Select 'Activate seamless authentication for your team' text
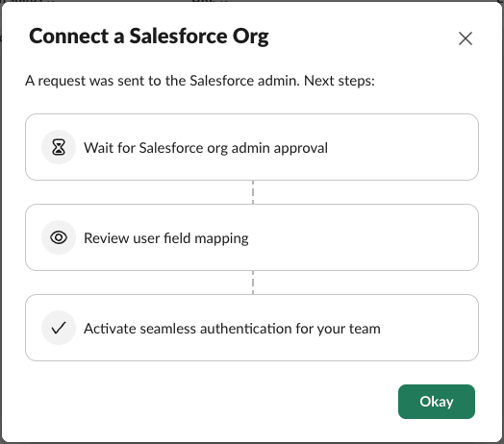 tap(232, 329)
